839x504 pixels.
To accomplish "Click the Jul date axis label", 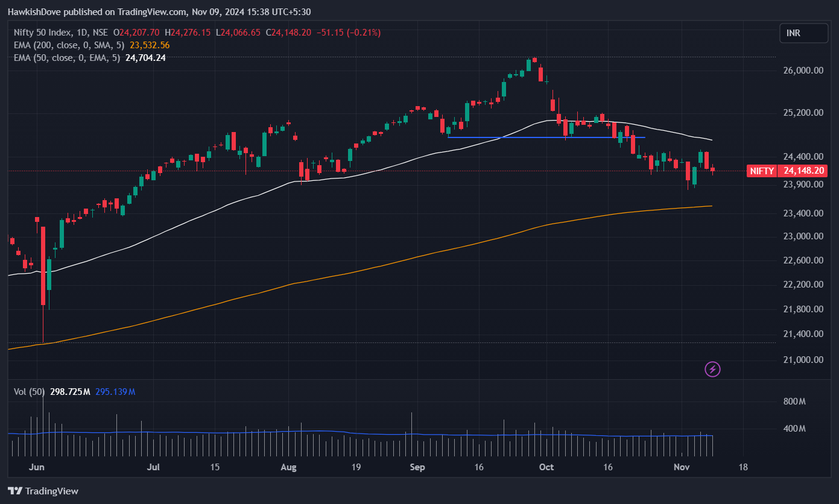I will click(153, 467).
